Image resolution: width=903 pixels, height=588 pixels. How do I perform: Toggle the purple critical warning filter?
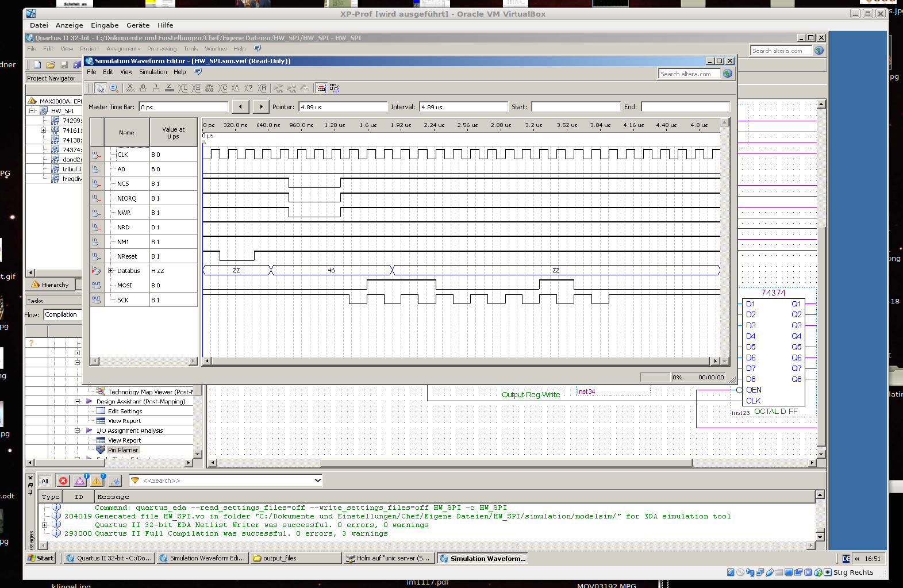pyautogui.click(x=80, y=481)
